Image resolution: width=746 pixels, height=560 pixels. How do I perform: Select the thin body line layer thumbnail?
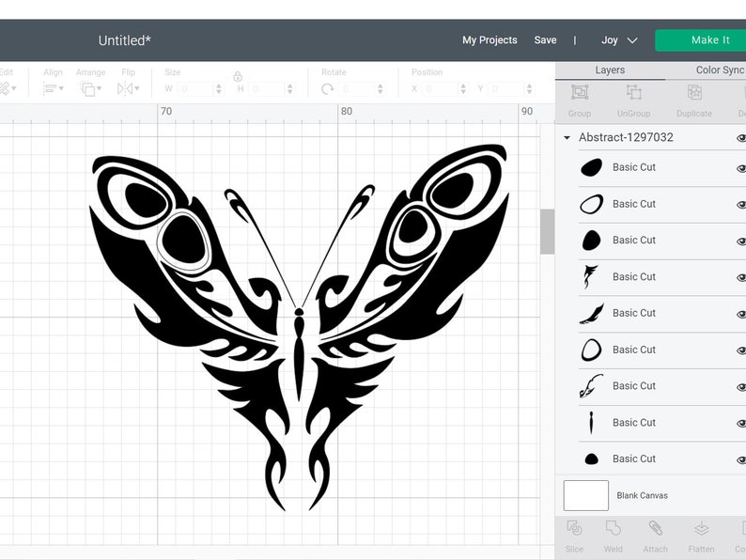pos(591,423)
